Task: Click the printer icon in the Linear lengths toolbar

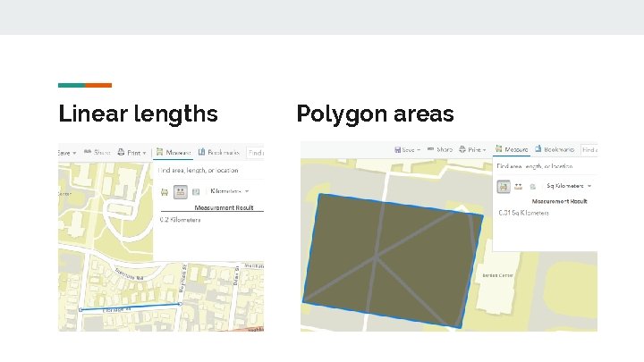Action: (x=121, y=152)
